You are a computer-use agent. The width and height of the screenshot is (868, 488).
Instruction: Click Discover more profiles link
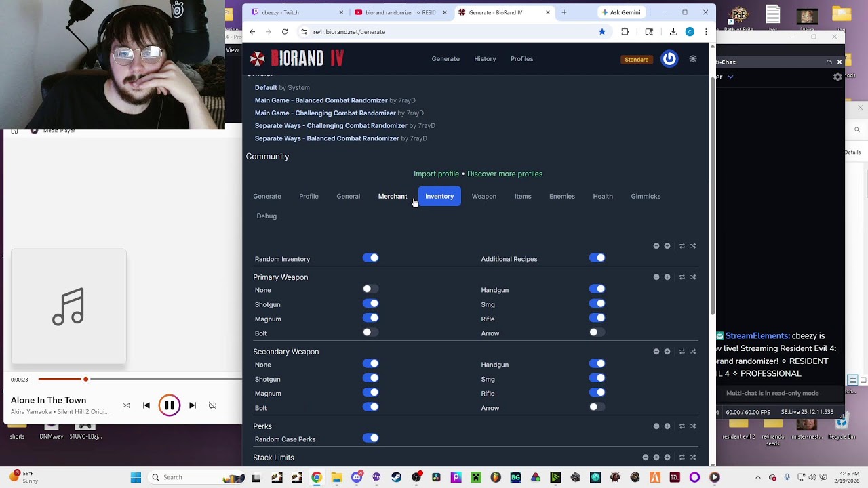505,174
